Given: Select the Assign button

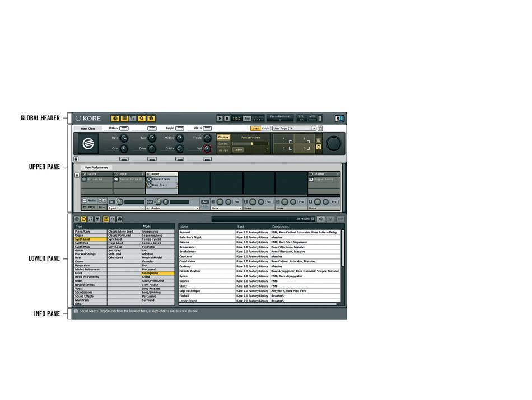Looking at the screenshot, I should pyautogui.click(x=223, y=150).
